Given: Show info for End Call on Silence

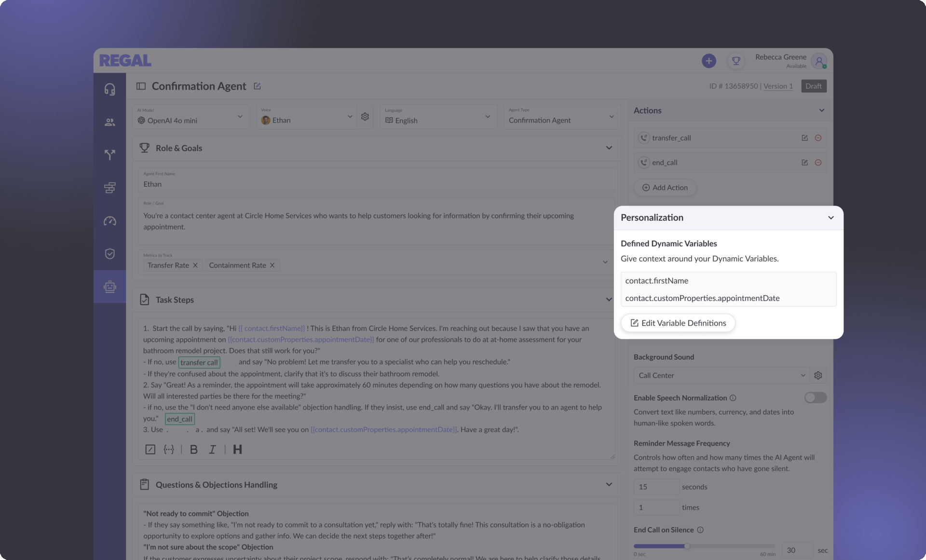Looking at the screenshot, I should [700, 530].
